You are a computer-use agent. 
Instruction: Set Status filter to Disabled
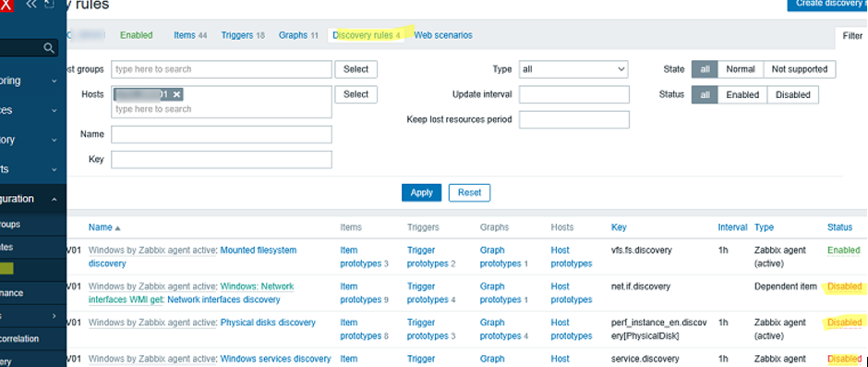(x=792, y=95)
